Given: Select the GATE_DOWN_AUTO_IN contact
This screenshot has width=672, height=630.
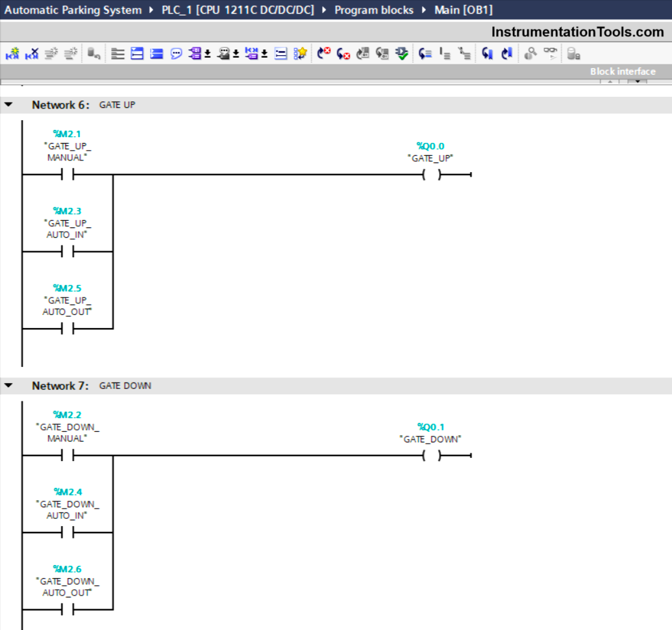Looking at the screenshot, I should click(68, 533).
